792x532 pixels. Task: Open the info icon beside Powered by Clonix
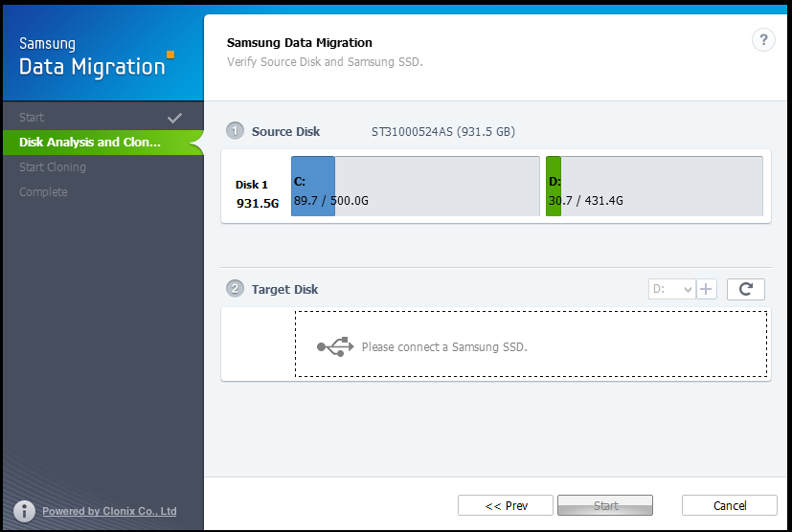click(24, 511)
